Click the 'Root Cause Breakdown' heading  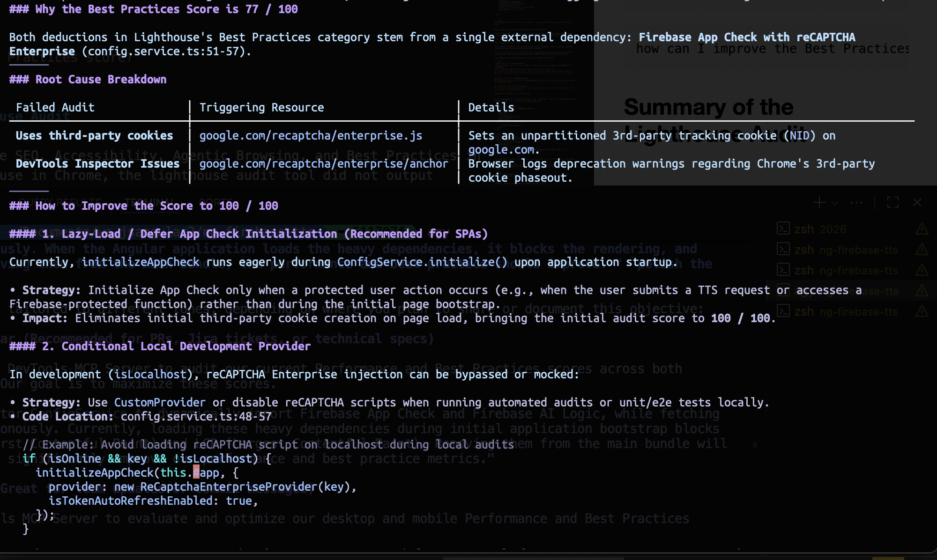(x=88, y=80)
